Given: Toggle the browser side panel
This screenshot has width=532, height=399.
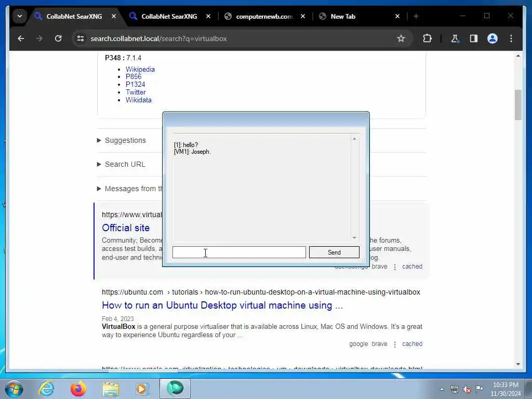Looking at the screenshot, I should [x=474, y=38].
